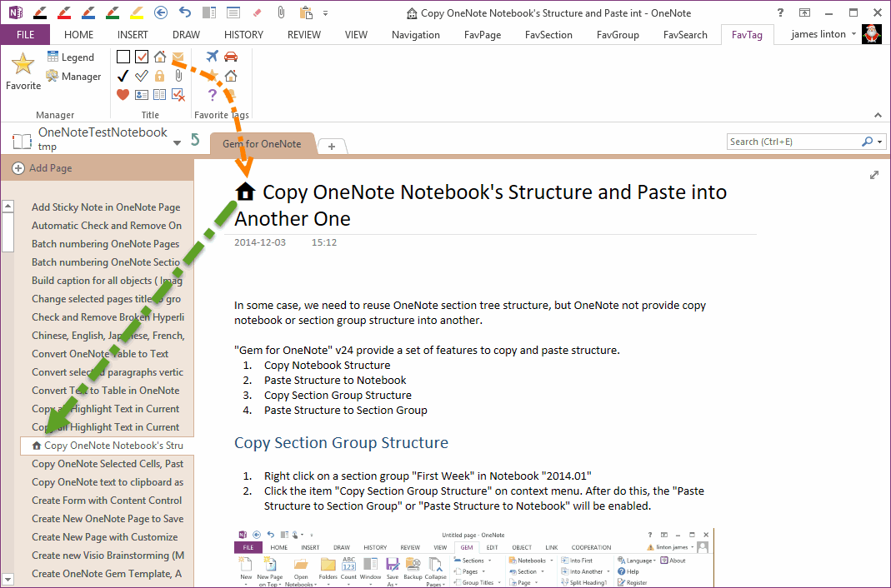This screenshot has height=588, width=891.
Task: Open the FavSection ribbon tab
Action: 548,35
